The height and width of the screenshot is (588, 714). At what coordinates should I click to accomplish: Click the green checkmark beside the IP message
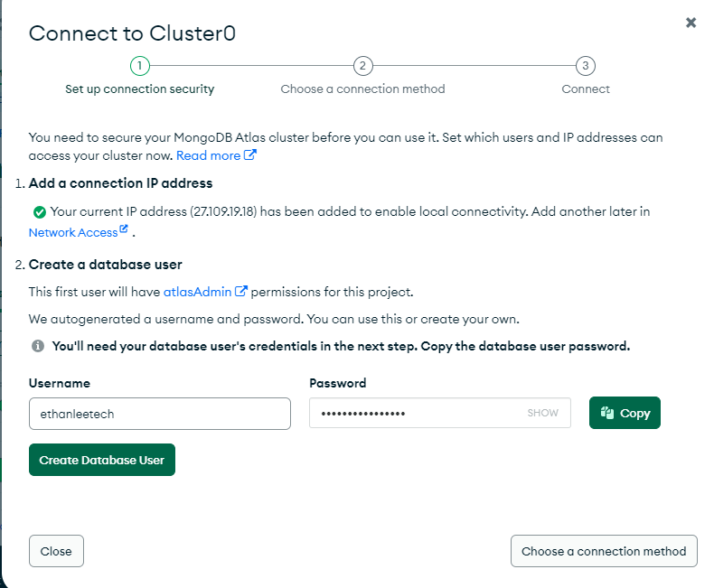[39, 212]
